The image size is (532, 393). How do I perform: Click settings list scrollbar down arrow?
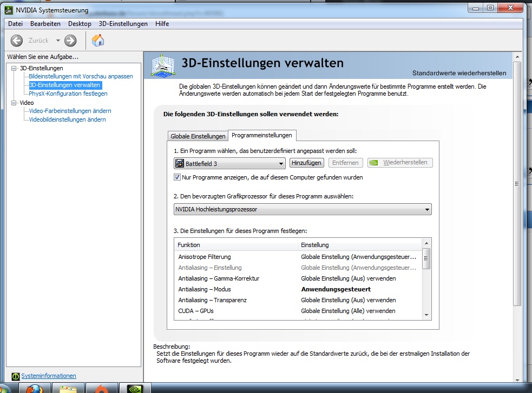[426, 315]
